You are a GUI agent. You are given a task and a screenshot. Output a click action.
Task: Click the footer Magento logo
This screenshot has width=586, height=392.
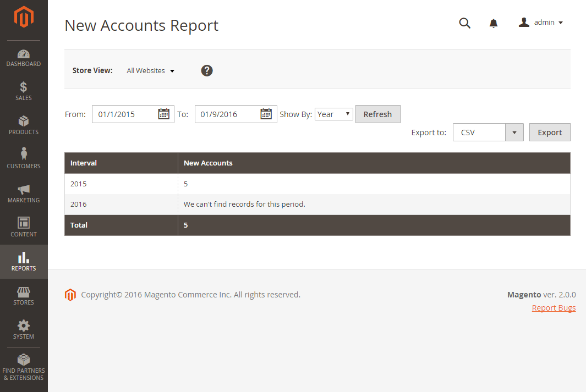click(x=70, y=295)
